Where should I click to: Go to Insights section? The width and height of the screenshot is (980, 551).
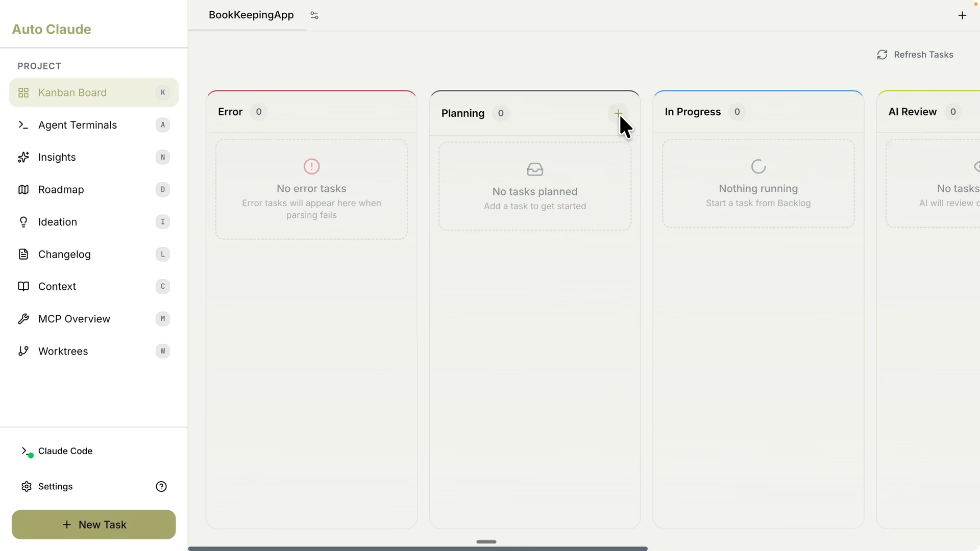pyautogui.click(x=94, y=157)
